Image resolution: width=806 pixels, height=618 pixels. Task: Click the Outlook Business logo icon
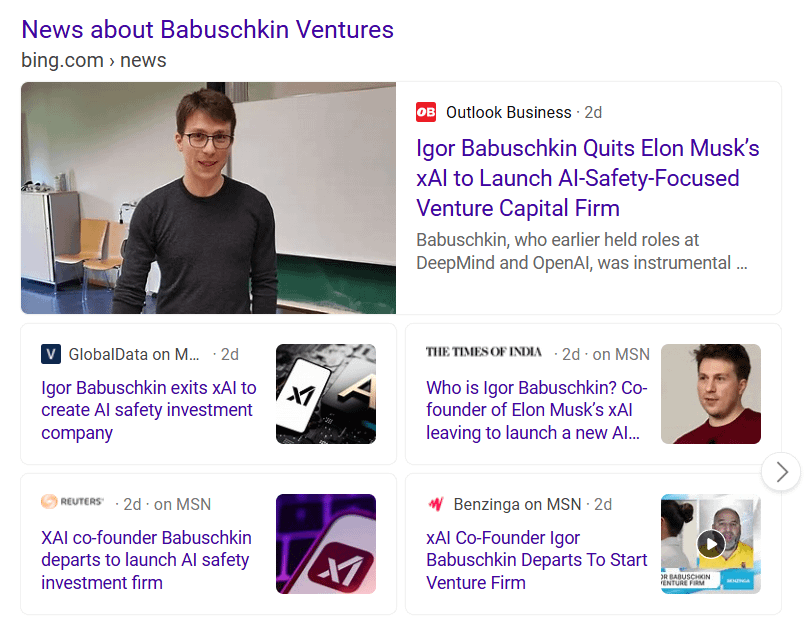coord(426,112)
